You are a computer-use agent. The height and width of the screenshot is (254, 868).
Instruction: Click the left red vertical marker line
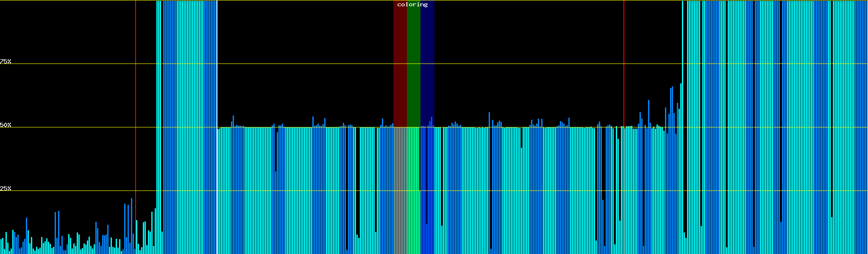[x=136, y=106]
